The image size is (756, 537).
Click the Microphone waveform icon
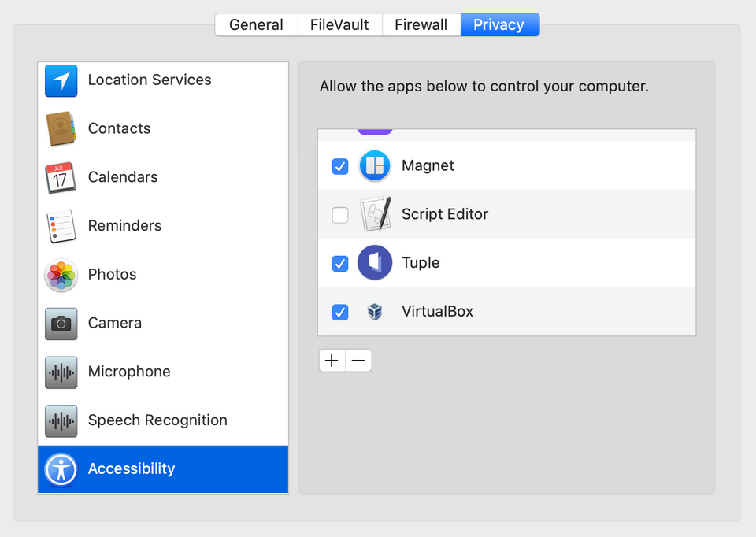click(61, 372)
